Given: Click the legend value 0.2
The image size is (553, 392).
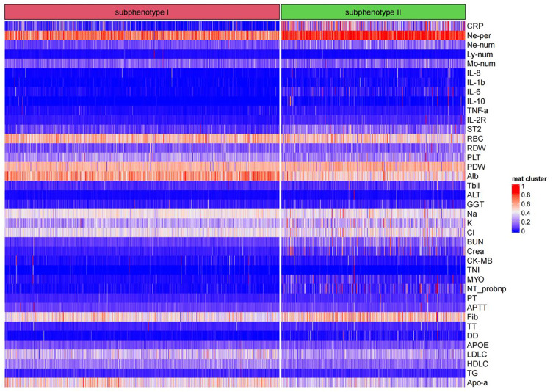Looking at the screenshot, I should (x=526, y=222).
